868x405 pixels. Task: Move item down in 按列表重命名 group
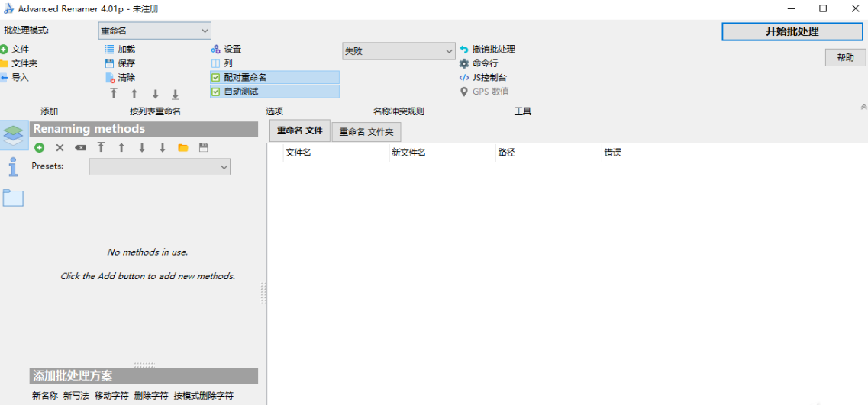(155, 94)
